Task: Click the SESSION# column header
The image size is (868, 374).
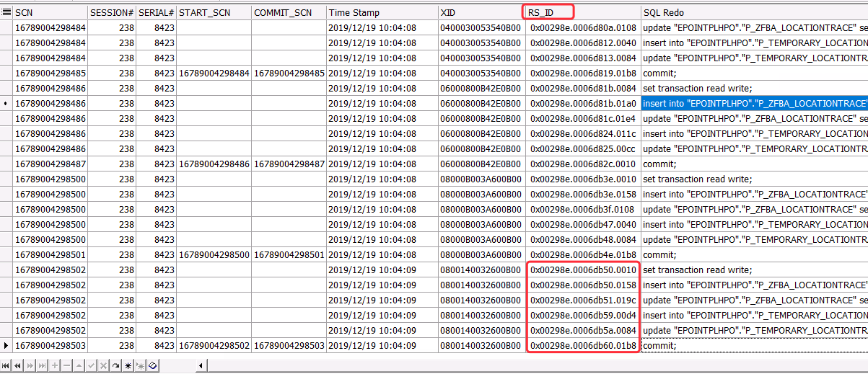Action: coord(111,12)
